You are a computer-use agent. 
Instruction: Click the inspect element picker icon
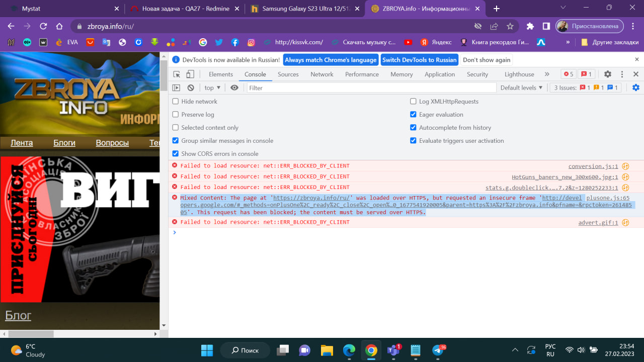click(x=177, y=74)
